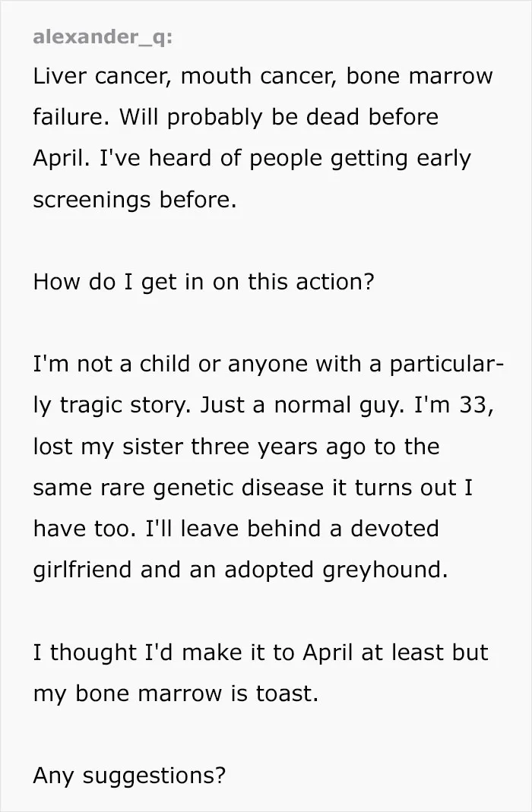
Task: Click the question "How do I get in on this action?"
Action: tap(203, 282)
